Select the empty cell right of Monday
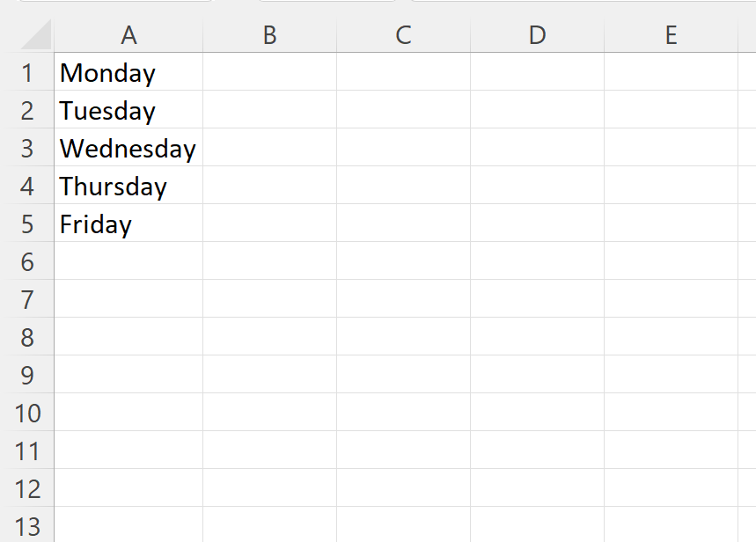This screenshot has height=542, width=756. point(269,73)
